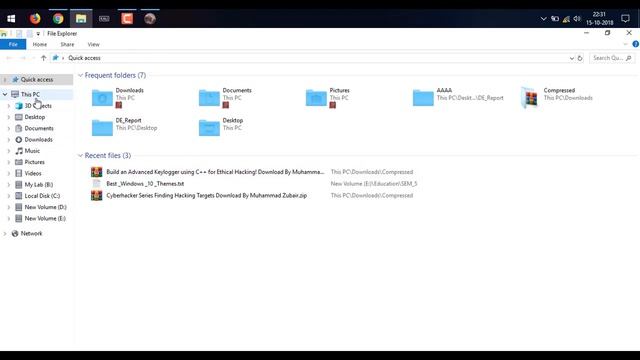Screen dimensions: 640x360
Task: Click the Recent files (3) header
Action: [x=108, y=156]
